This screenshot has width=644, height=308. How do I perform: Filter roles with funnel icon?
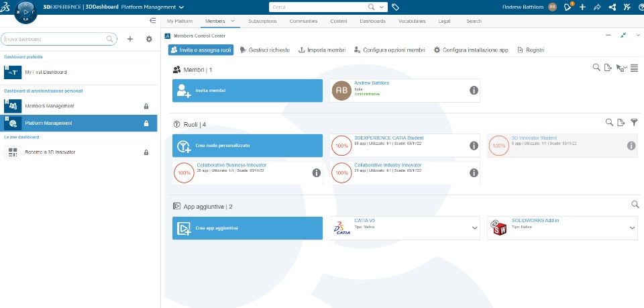coord(634,122)
